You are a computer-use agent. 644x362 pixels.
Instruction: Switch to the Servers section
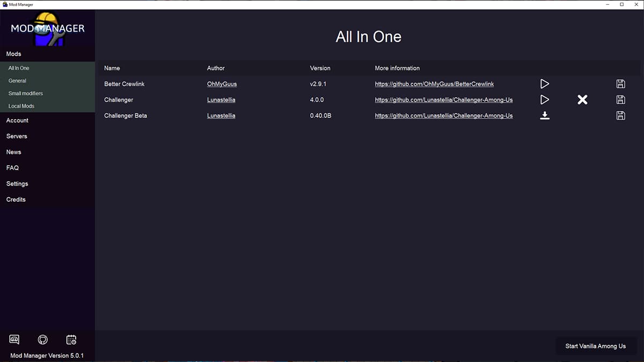coord(17,136)
